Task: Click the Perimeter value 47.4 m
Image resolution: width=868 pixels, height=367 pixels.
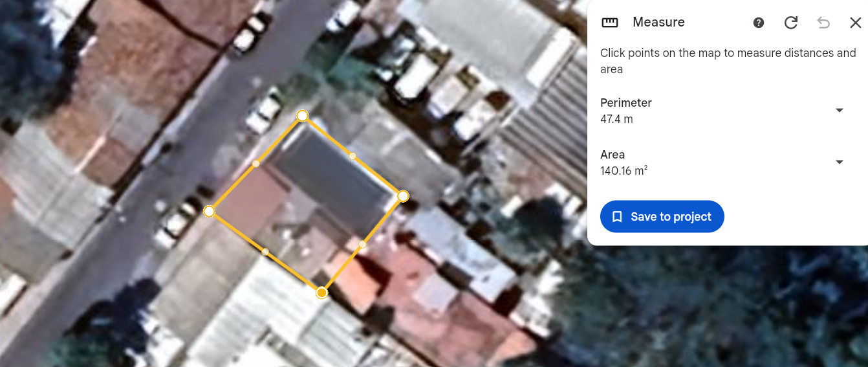Action: pos(616,119)
